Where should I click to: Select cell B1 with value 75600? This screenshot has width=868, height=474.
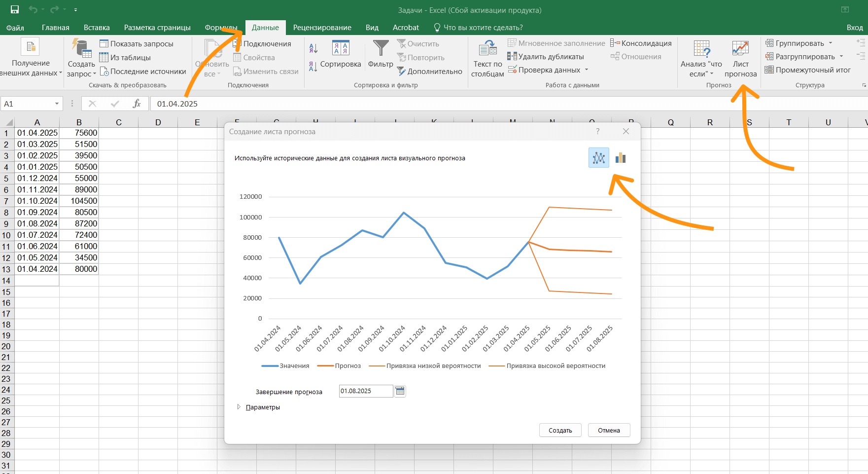tap(79, 133)
